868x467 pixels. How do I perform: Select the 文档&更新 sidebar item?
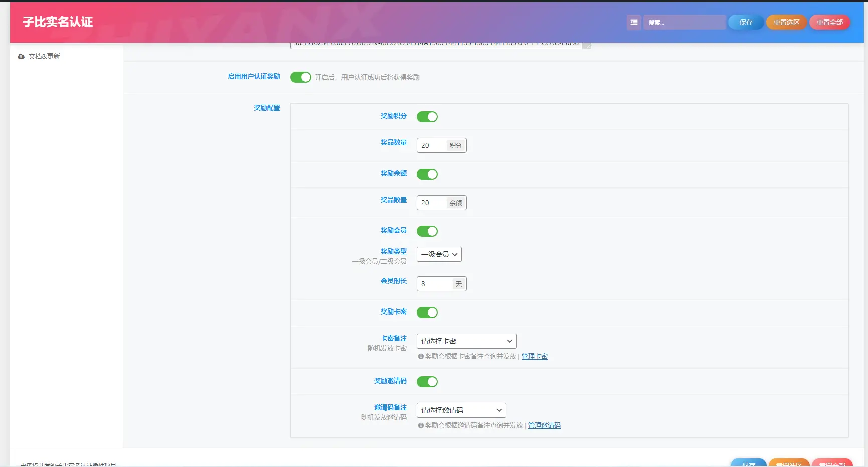coord(44,56)
